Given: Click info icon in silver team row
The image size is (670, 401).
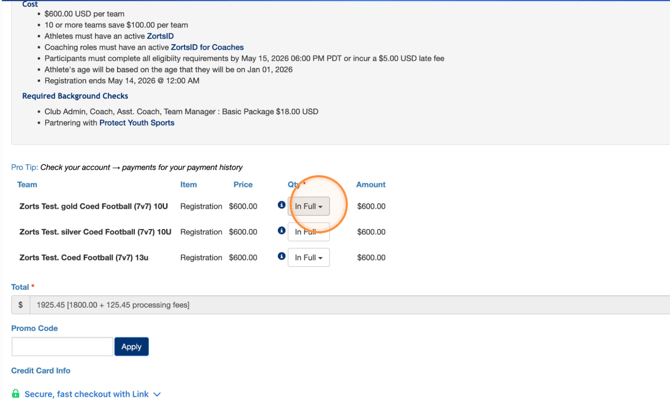Looking at the screenshot, I should 281,231.
